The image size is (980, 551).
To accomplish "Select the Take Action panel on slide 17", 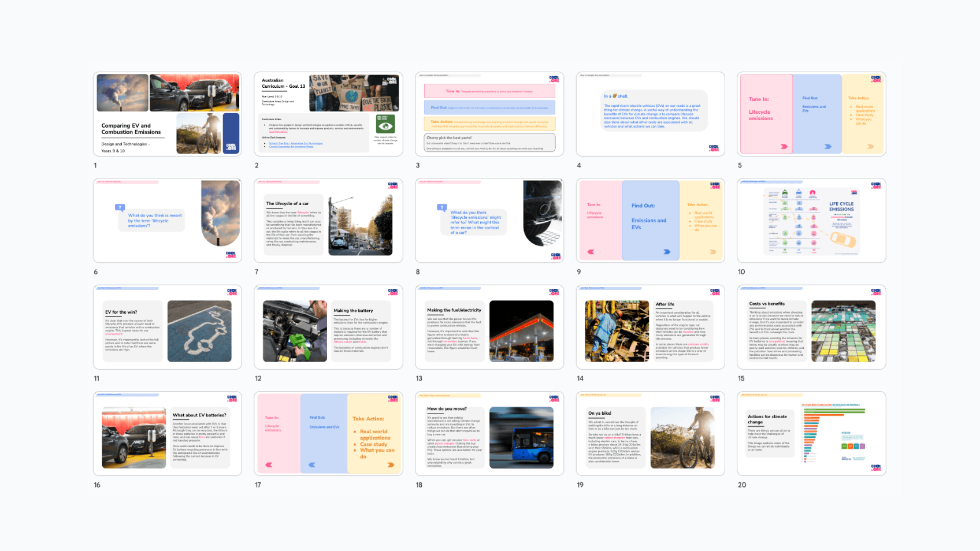I will click(x=374, y=433).
